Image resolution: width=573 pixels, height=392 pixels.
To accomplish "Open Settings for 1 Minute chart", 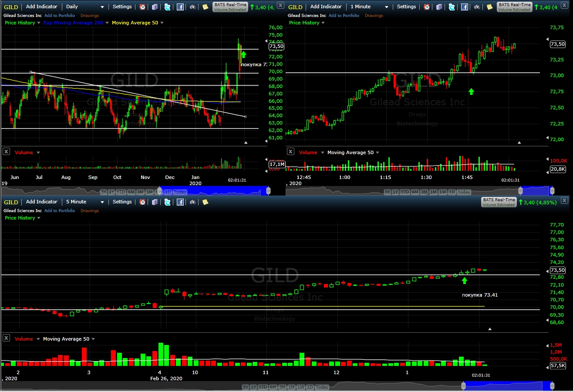I will (406, 7).
